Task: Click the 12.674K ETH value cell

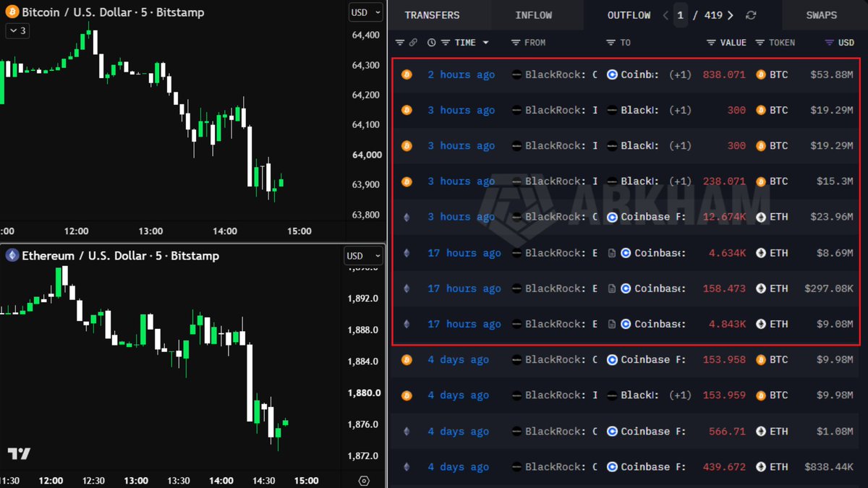Action: click(724, 217)
